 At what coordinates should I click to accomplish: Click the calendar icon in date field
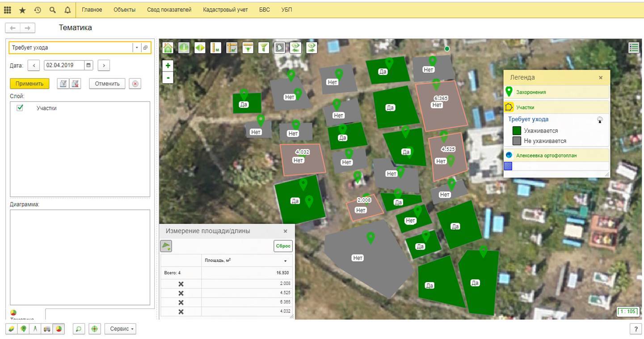click(x=88, y=65)
